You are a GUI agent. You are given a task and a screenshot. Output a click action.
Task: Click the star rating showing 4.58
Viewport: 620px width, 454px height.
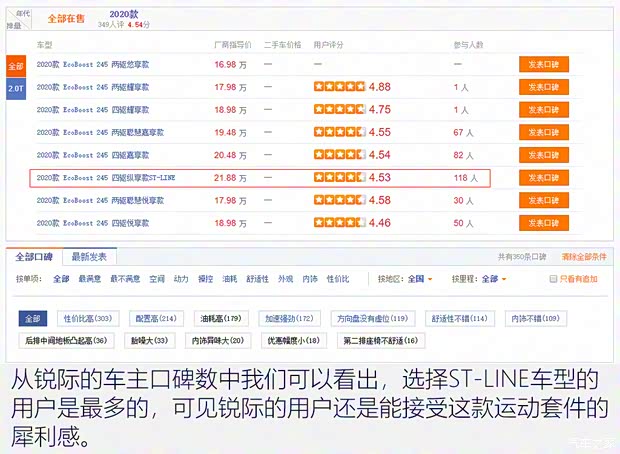pyautogui.click(x=339, y=200)
